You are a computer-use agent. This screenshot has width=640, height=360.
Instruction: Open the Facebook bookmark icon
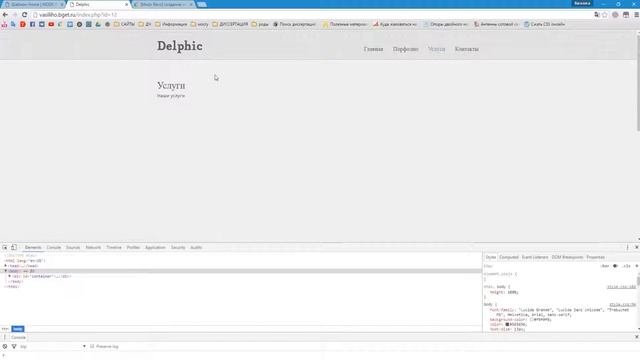[x=32, y=24]
